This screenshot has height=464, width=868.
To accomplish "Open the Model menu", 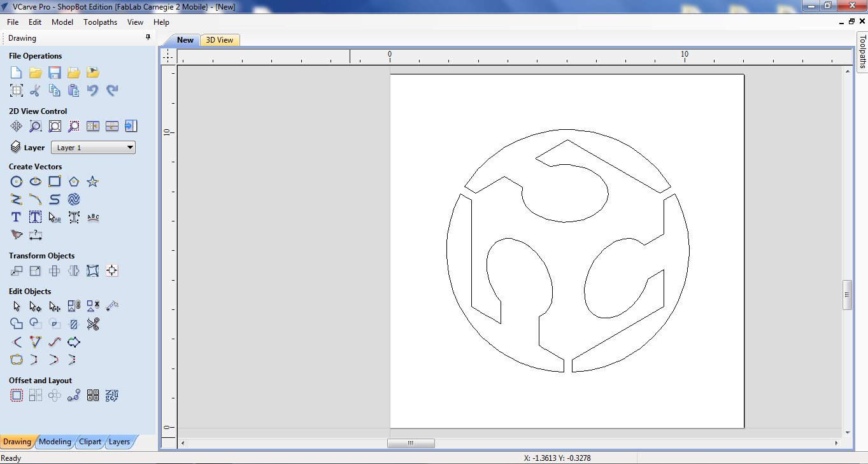I will [62, 22].
